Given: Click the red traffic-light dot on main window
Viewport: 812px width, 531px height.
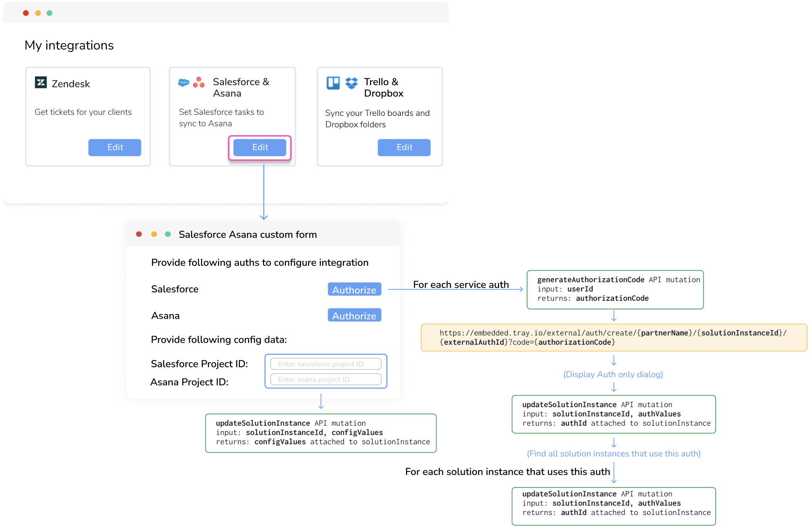Looking at the screenshot, I should pyautogui.click(x=25, y=13).
